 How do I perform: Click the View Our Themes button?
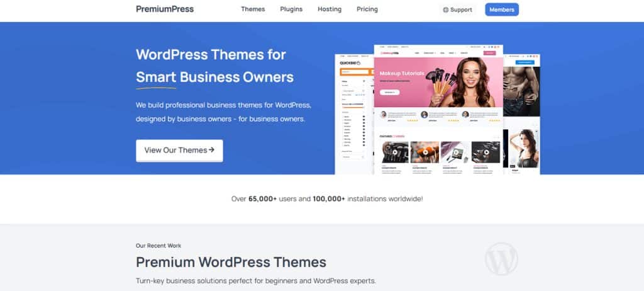tap(179, 151)
